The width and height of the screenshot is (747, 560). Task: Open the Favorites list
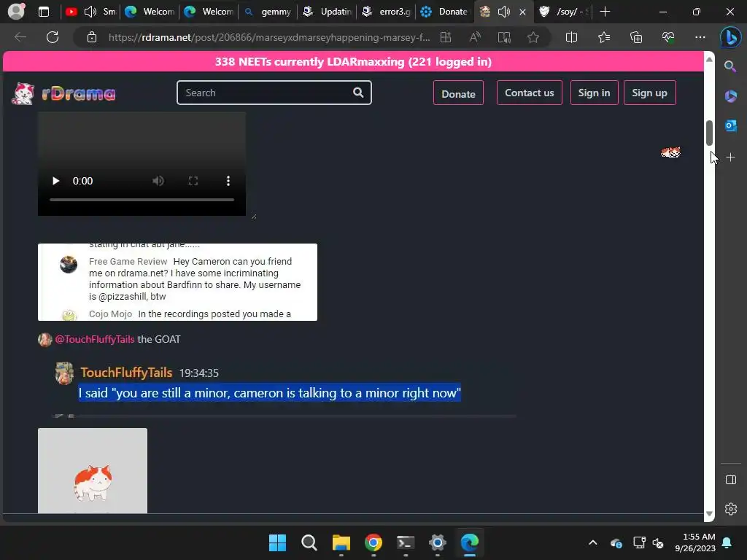(603, 37)
